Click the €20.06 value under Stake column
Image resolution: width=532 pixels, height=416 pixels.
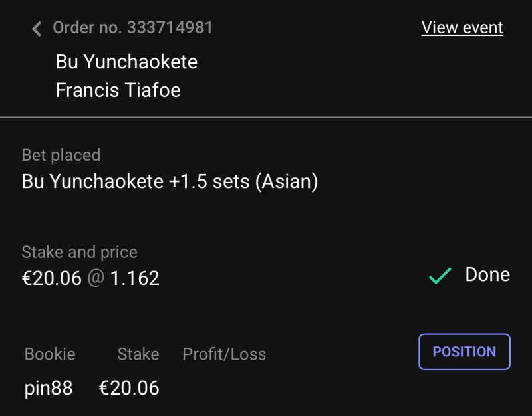click(x=129, y=388)
